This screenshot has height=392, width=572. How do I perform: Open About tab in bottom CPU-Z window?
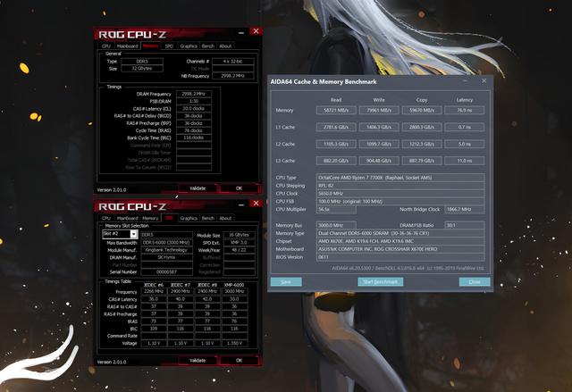click(x=225, y=218)
